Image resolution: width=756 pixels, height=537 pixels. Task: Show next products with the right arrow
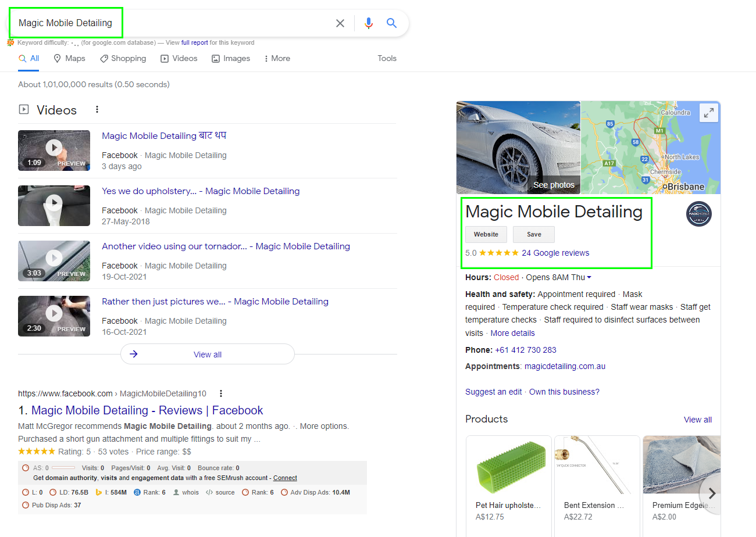click(x=712, y=493)
